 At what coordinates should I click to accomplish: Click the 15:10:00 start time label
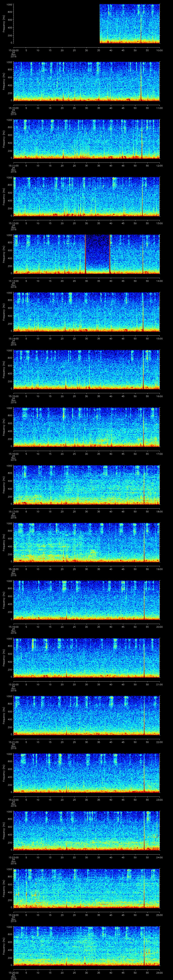(13, 108)
